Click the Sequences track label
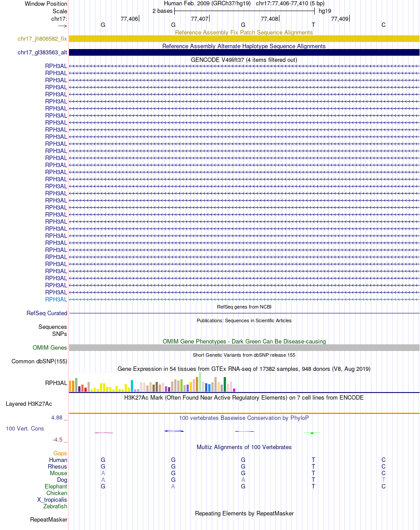This screenshot has width=420, height=530. click(53, 327)
